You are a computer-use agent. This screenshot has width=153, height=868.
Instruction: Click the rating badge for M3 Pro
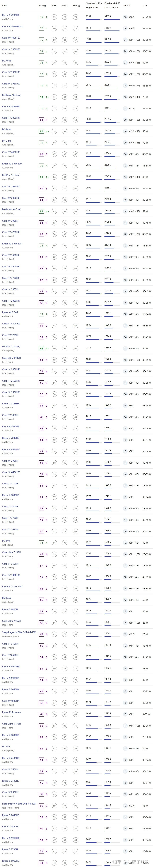(x=42, y=543)
